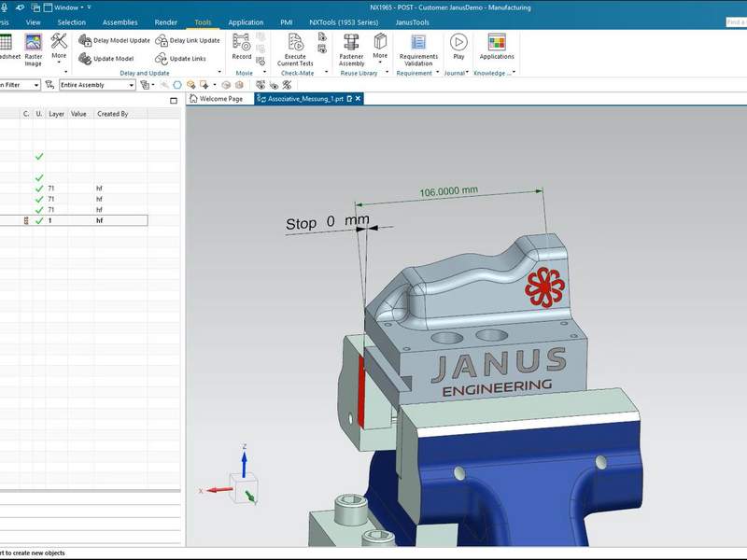The height and width of the screenshot is (560, 747).
Task: Open the PMI tab
Action: (287, 22)
